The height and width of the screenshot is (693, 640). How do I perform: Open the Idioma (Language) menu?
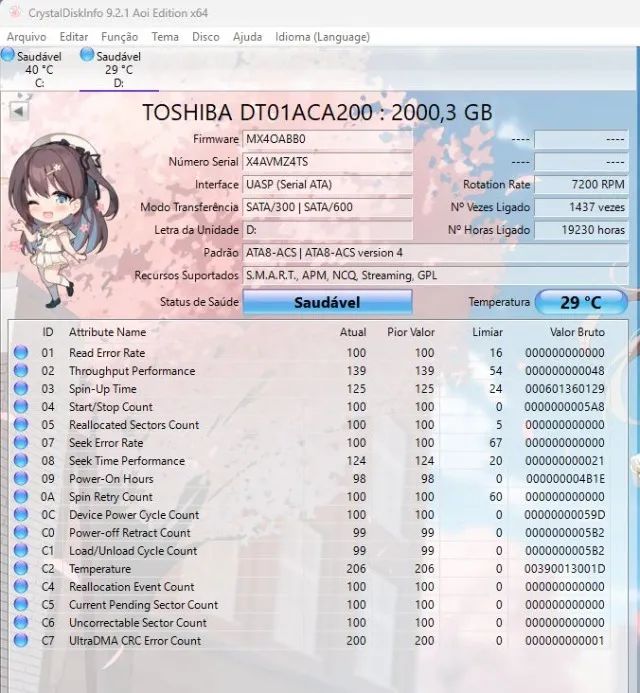323,37
